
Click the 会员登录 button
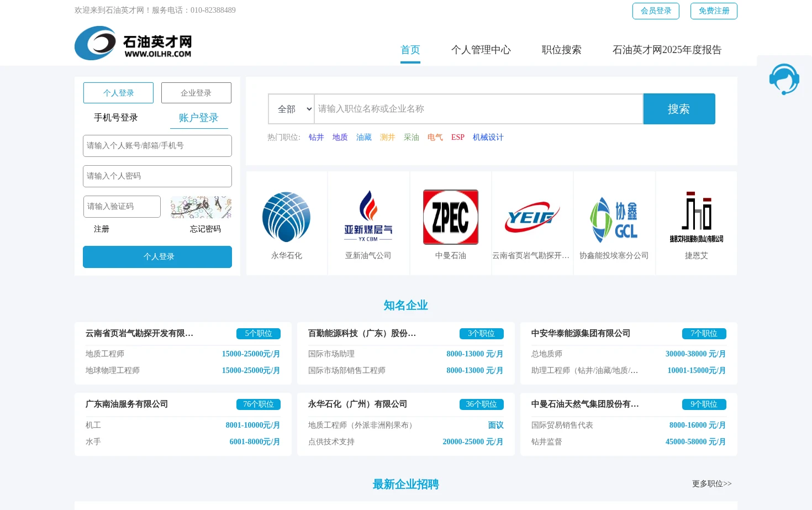click(x=656, y=11)
